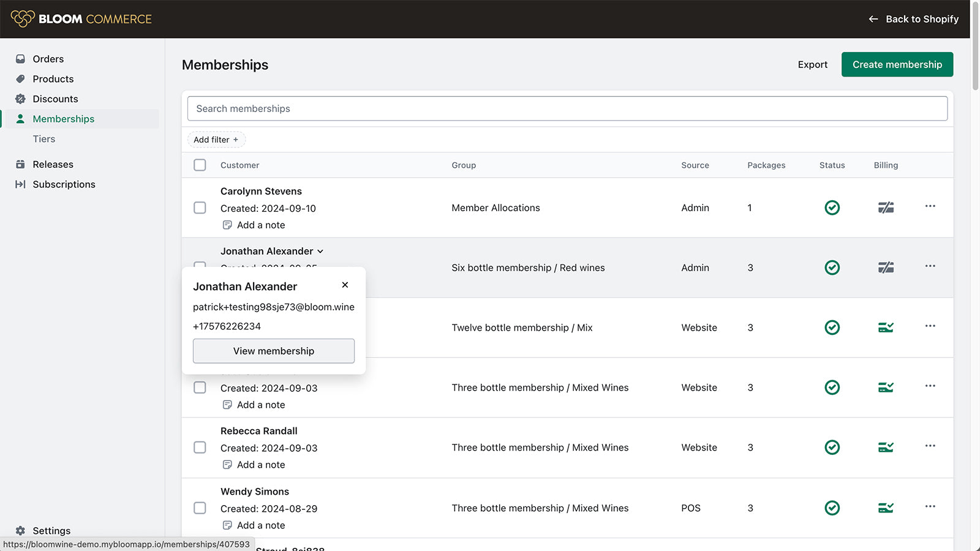Select all memberships via header checkbox
Screen dimensions: 980x551
point(200,165)
